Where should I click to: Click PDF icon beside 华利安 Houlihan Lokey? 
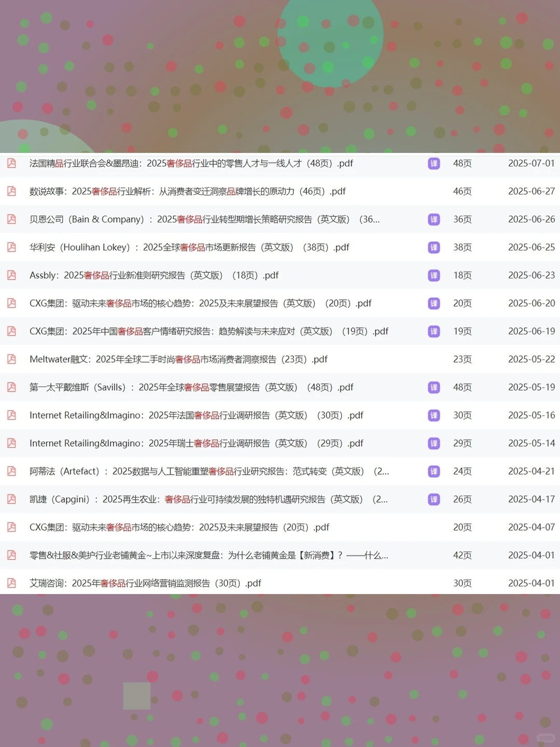(x=11, y=247)
